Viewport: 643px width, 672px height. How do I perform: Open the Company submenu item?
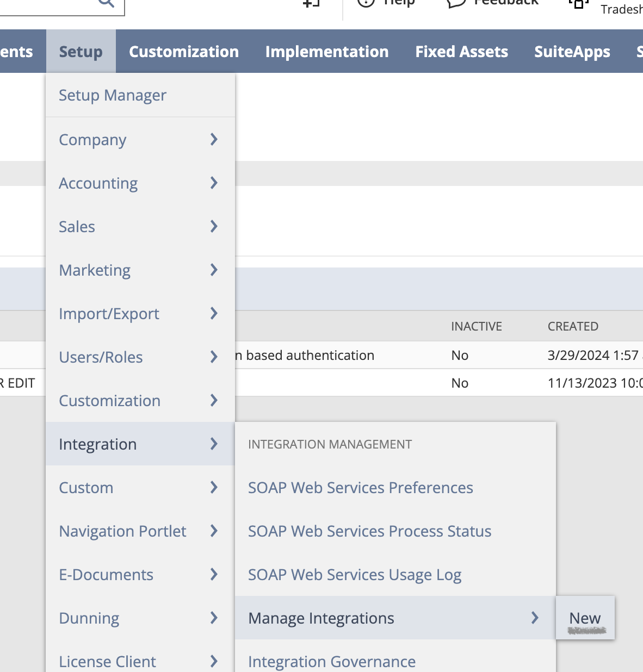tap(140, 140)
